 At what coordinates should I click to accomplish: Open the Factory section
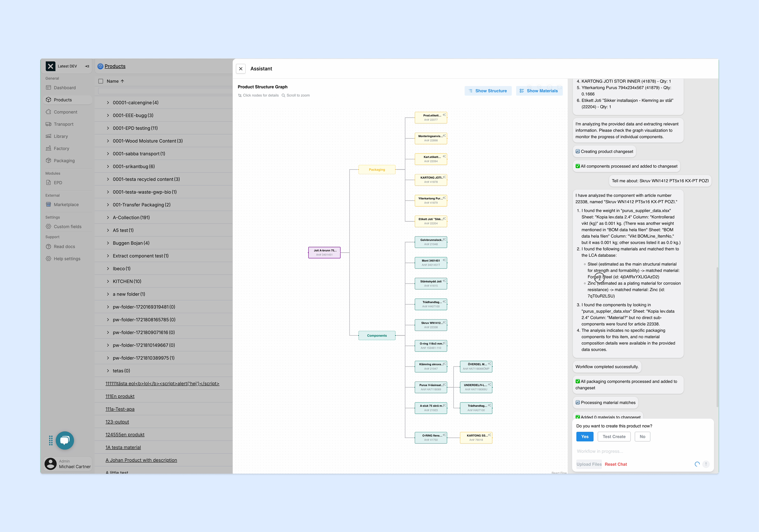tap(61, 148)
